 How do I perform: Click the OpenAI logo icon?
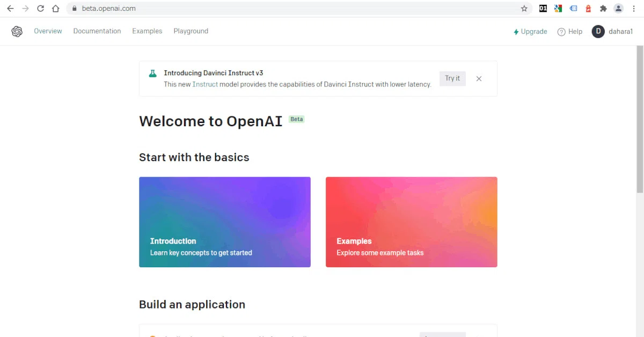pos(17,32)
